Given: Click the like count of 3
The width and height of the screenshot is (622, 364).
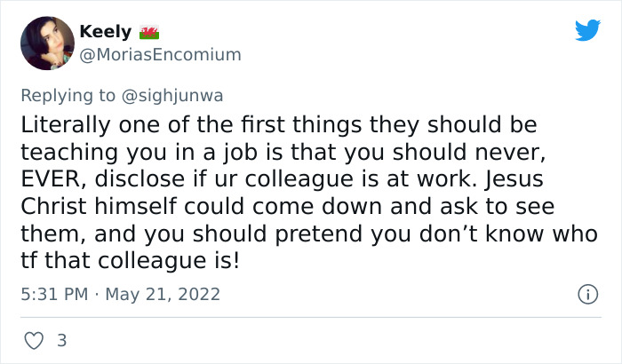Looking at the screenshot, I should (x=61, y=340).
